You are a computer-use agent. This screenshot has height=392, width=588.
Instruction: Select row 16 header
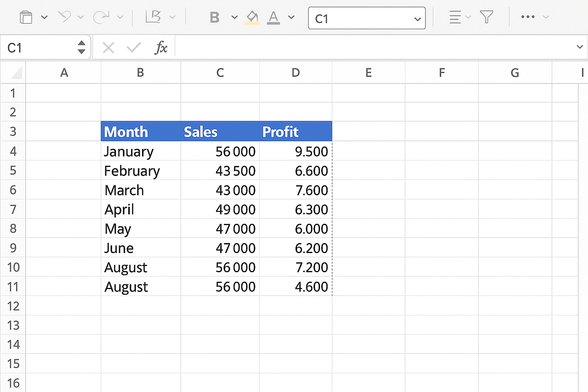13,383
